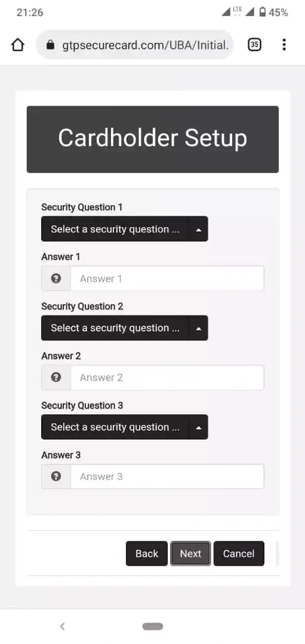Image resolution: width=305 pixels, height=644 pixels.
Task: Click the help icon beside Answer 2
Action: coord(56,377)
